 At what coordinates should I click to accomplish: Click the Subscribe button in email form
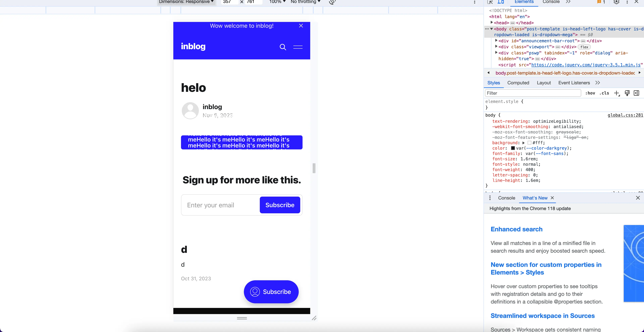[280, 205]
